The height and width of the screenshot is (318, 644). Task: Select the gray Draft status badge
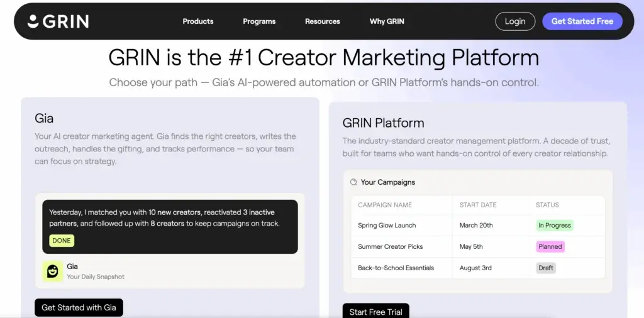click(546, 268)
